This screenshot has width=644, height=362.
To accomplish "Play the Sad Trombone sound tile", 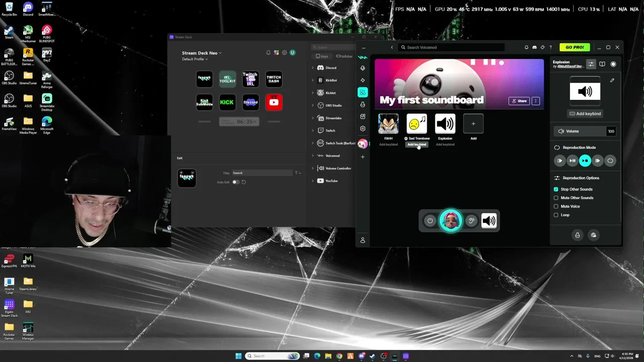I will point(417,124).
